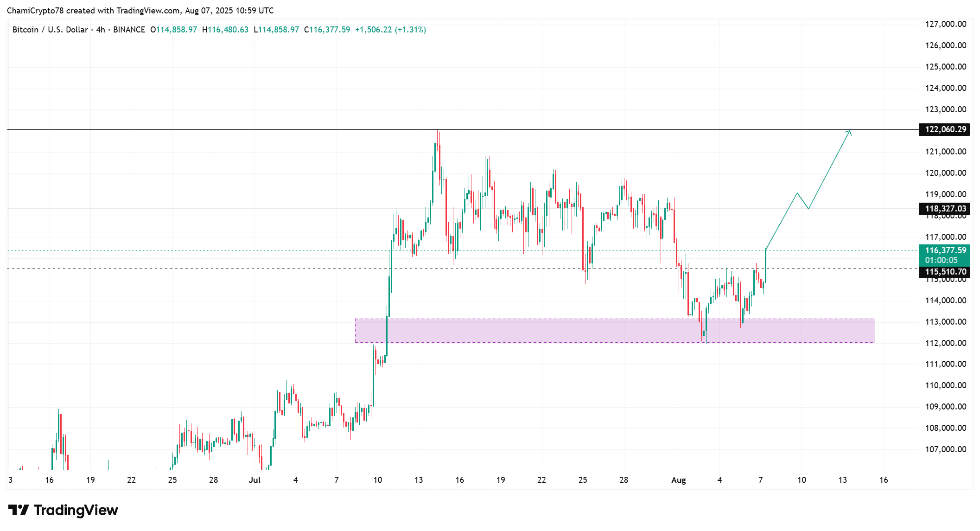Select the Jul marker on time axis
This screenshot has width=980, height=531.
[x=255, y=480]
